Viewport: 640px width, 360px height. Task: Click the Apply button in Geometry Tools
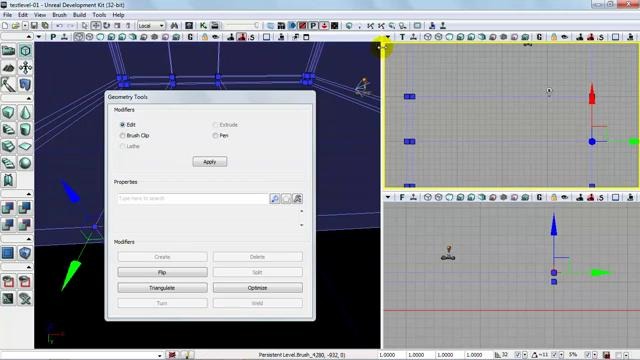pyautogui.click(x=210, y=162)
